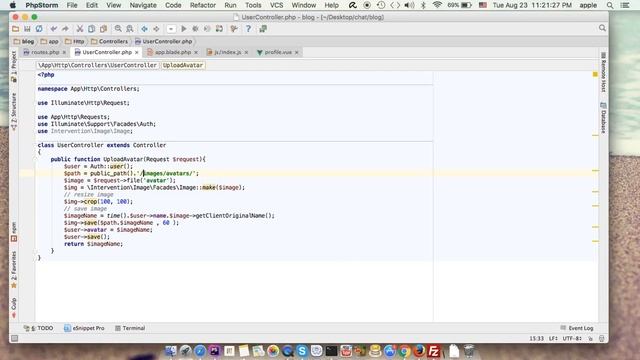Open Skype from the Dock
This screenshot has width=640, height=360.
302,351
